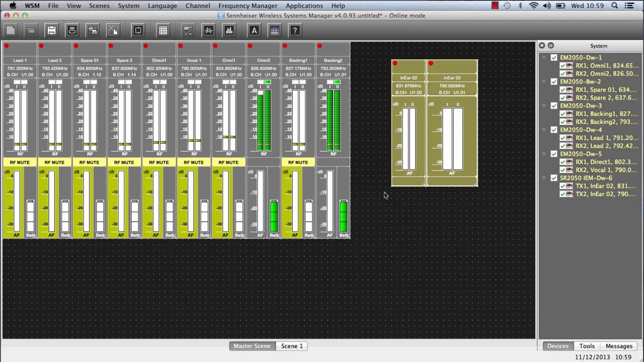Open the Frequency Manager menu
This screenshot has width=644, height=362.
(248, 6)
